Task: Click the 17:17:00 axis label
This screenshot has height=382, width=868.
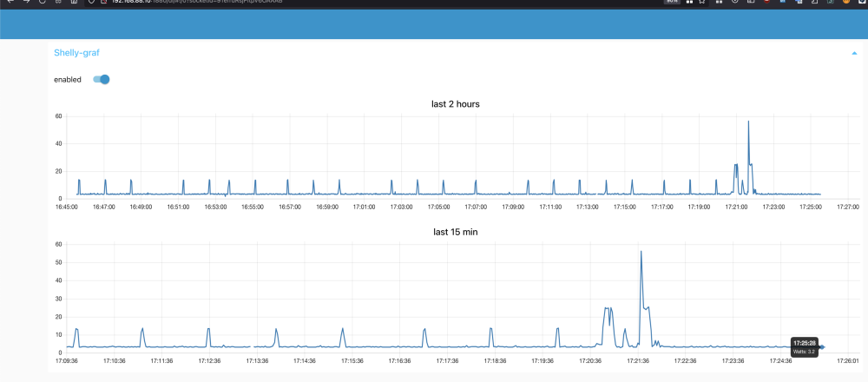Action: tap(662, 207)
